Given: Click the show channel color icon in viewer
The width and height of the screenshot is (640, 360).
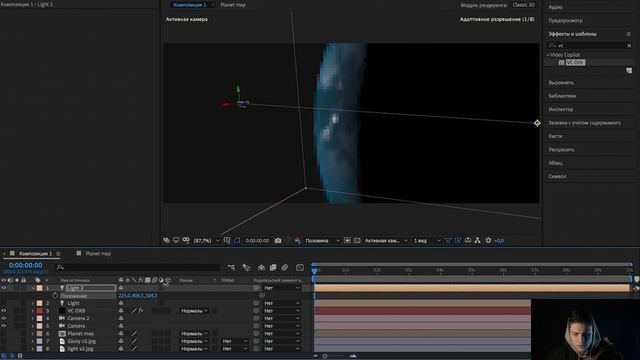Looking at the screenshot, I should click(x=297, y=240).
